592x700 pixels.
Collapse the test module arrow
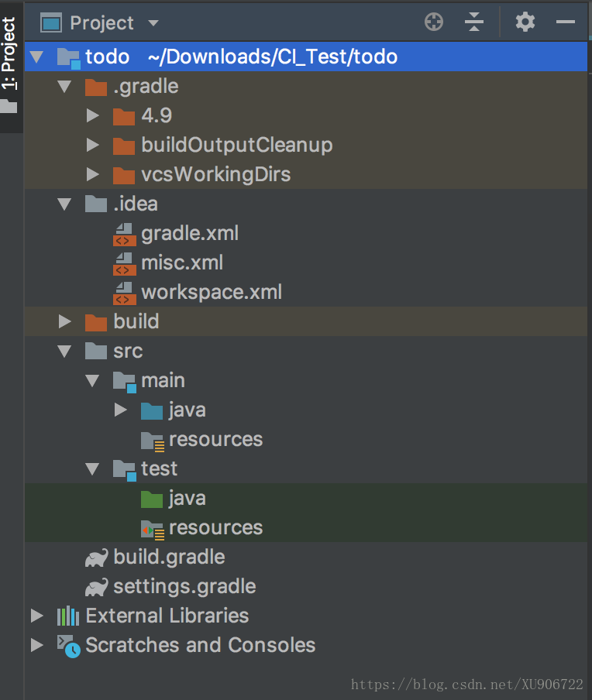click(92, 468)
